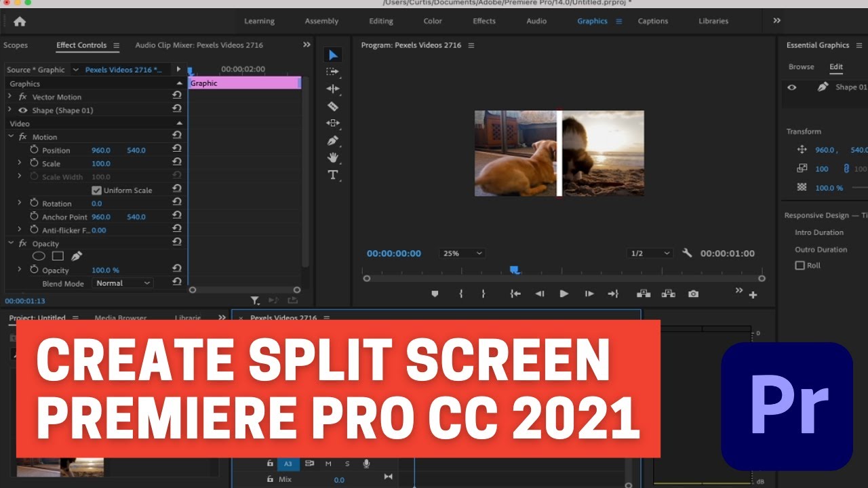Step forward one frame
The height and width of the screenshot is (488, 868).
589,293
